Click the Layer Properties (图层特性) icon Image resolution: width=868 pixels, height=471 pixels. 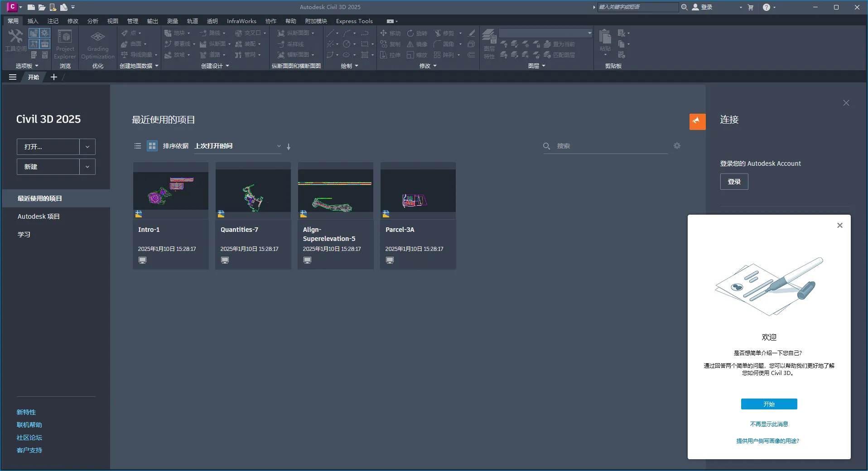pyautogui.click(x=489, y=43)
